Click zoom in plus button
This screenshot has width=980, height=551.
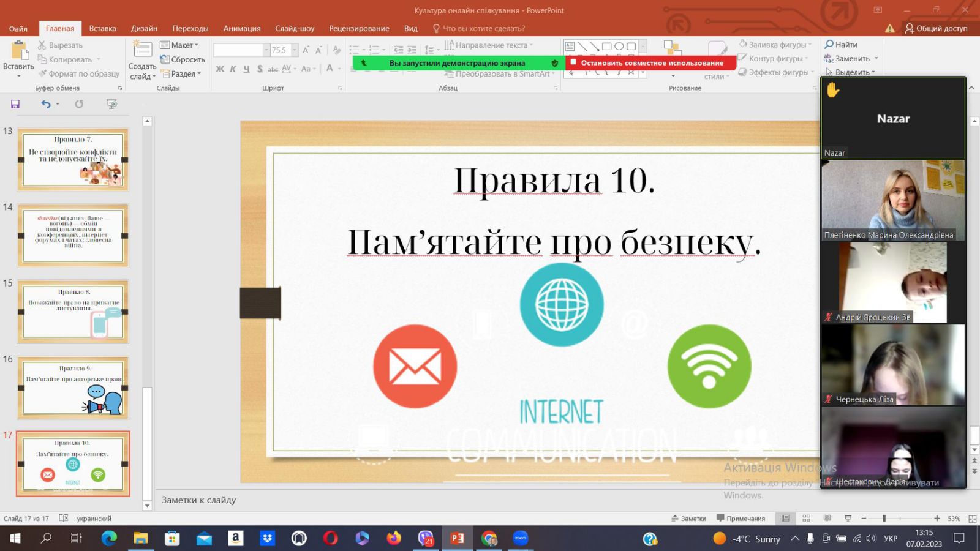pos(937,519)
